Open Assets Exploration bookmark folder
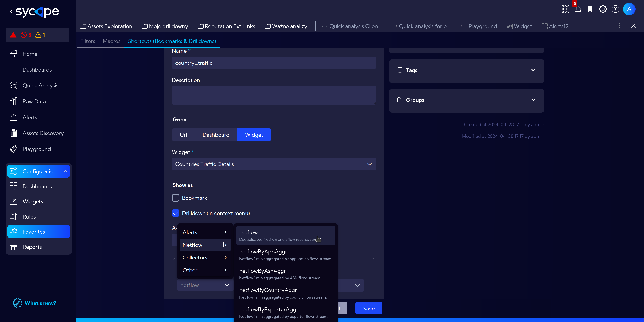 click(x=106, y=26)
